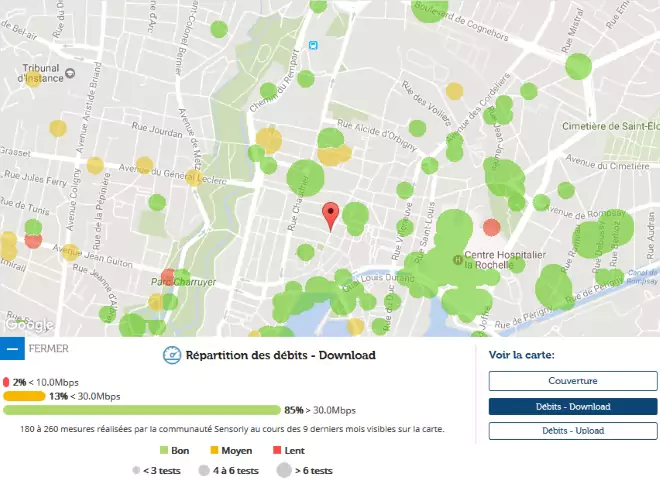Click the Centre Hospitalier la Rochelle marker
This screenshot has height=481, width=660.
click(458, 260)
